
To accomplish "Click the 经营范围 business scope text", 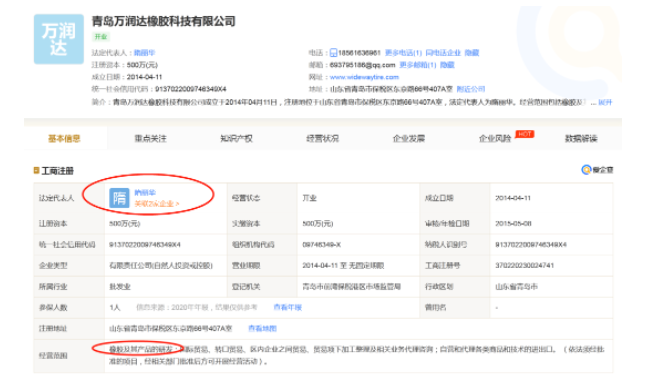I will pyautogui.click(x=356, y=356).
